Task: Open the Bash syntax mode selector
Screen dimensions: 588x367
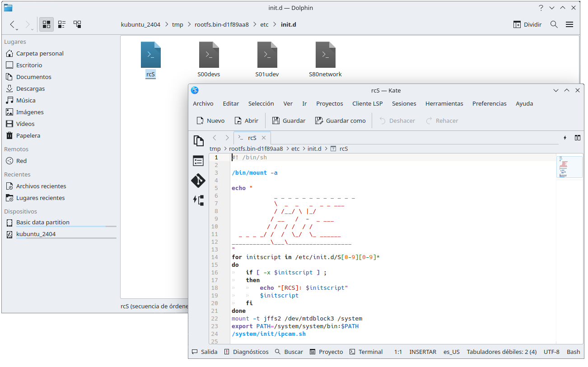Action: coord(573,352)
